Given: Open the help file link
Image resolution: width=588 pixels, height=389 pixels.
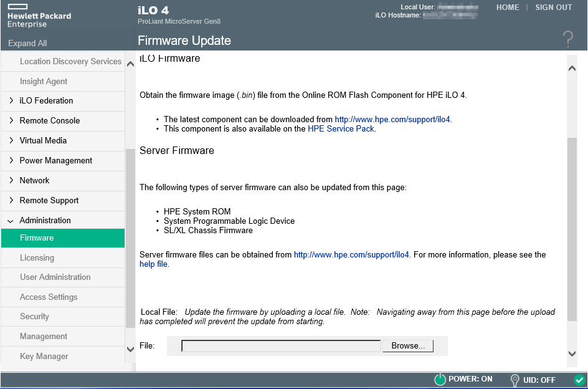Looking at the screenshot, I should 153,264.
